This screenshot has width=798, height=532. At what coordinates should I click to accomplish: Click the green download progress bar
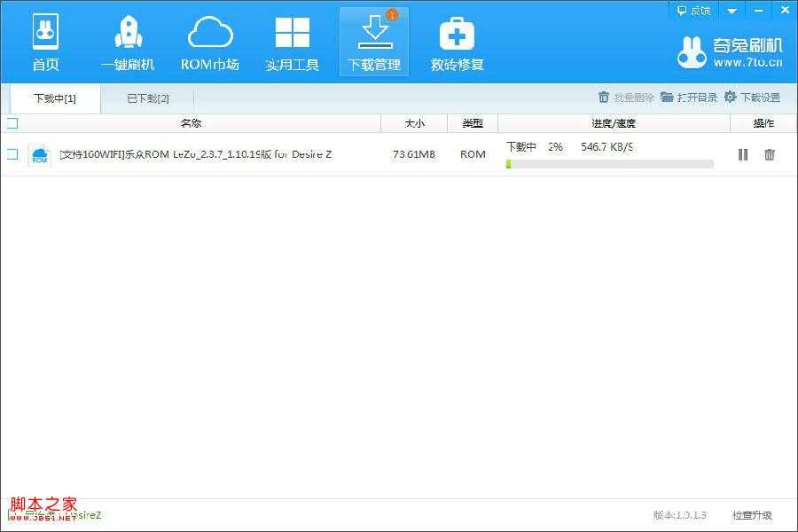[x=610, y=164]
